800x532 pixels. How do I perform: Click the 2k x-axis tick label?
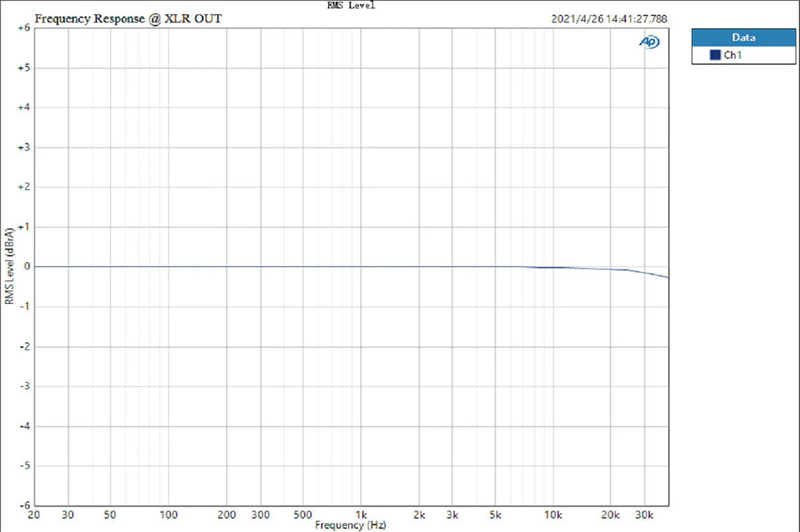(419, 515)
